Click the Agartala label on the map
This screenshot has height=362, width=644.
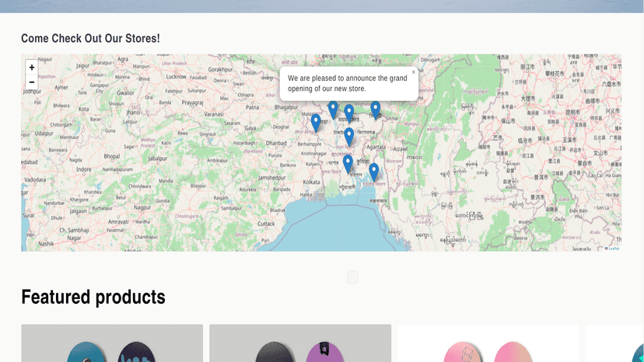[x=376, y=147]
